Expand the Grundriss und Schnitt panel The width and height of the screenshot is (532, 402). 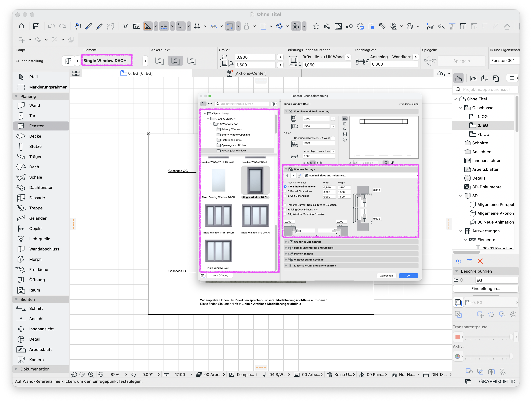(x=286, y=242)
